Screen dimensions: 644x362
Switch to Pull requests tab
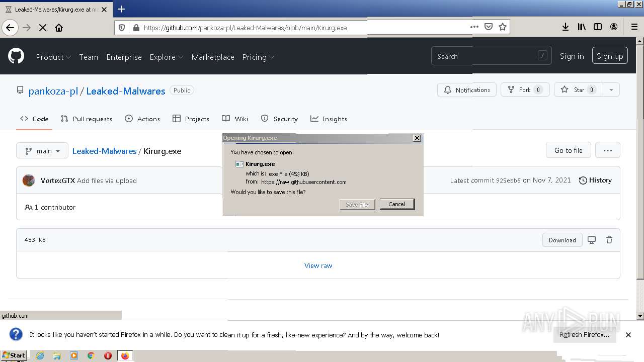tap(87, 119)
